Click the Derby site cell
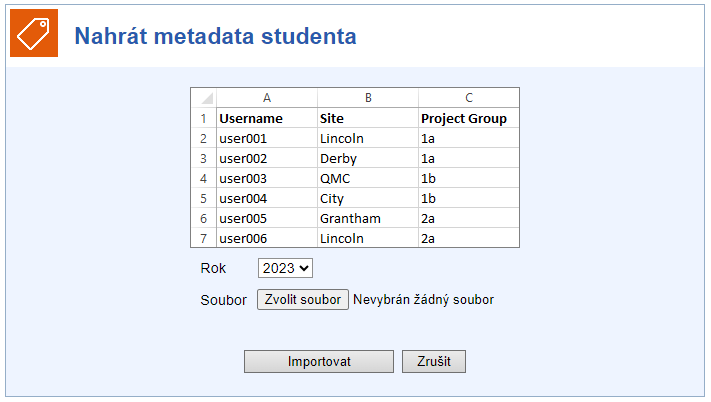Screen dimensions: 711x402 click(368, 158)
